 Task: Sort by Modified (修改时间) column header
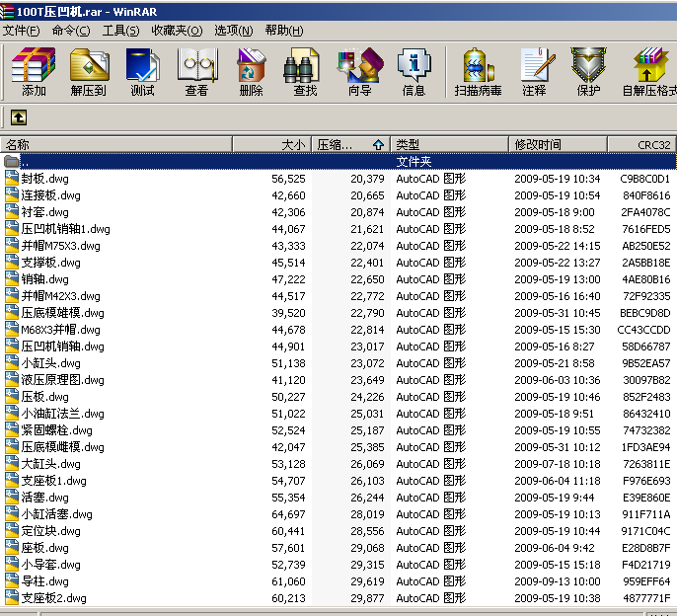click(x=559, y=145)
